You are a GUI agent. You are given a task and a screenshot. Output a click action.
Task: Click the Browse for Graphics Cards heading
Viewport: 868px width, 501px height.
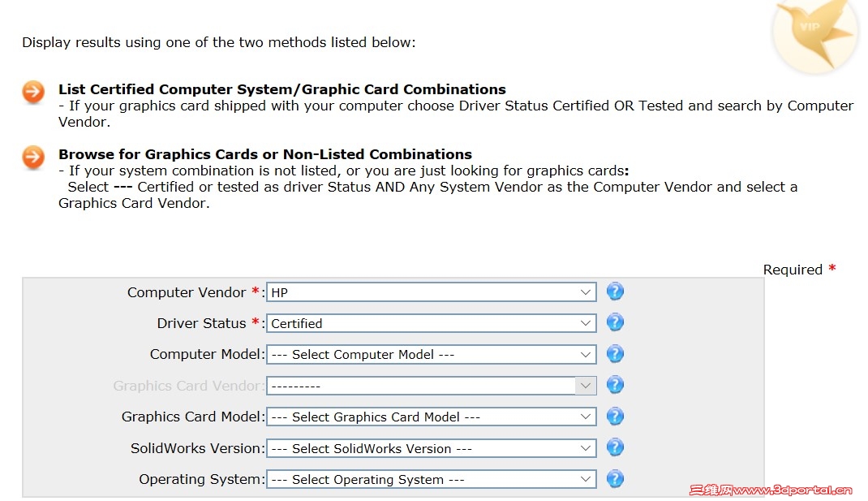pos(265,154)
